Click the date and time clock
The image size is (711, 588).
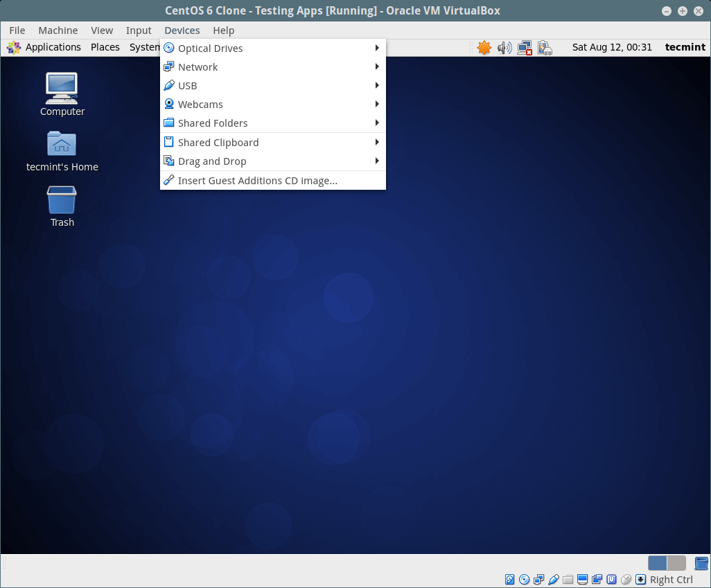[612, 47]
